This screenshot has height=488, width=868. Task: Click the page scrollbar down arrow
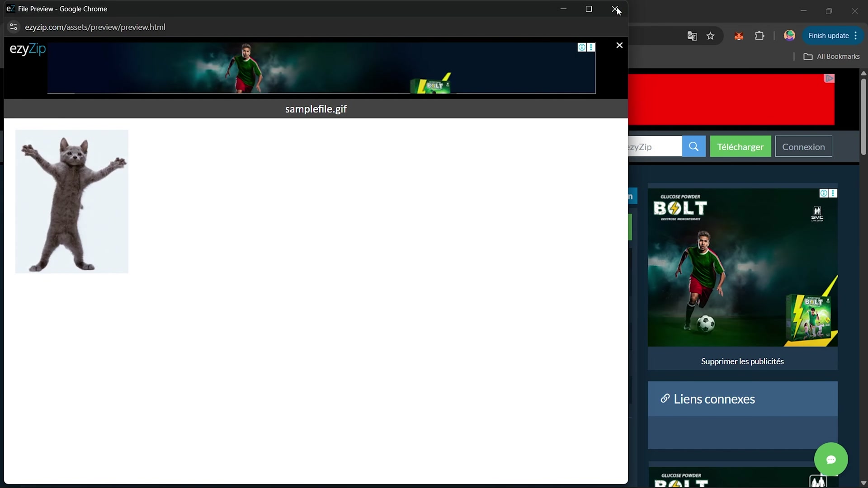pos(863,483)
